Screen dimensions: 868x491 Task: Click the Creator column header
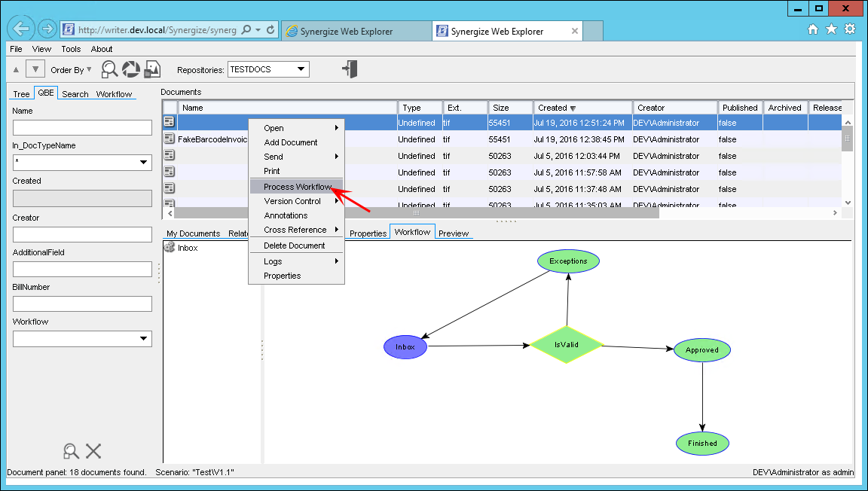pos(674,108)
